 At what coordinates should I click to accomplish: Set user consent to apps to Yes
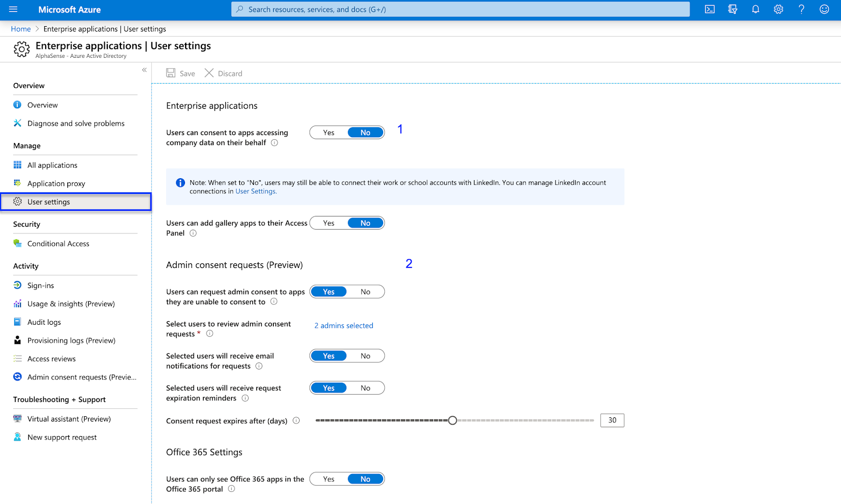(x=329, y=132)
